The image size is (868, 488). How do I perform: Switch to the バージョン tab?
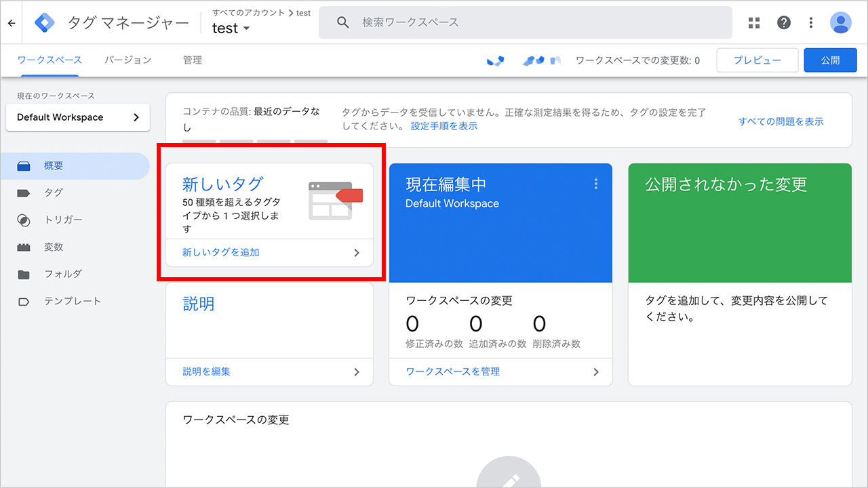click(x=129, y=60)
